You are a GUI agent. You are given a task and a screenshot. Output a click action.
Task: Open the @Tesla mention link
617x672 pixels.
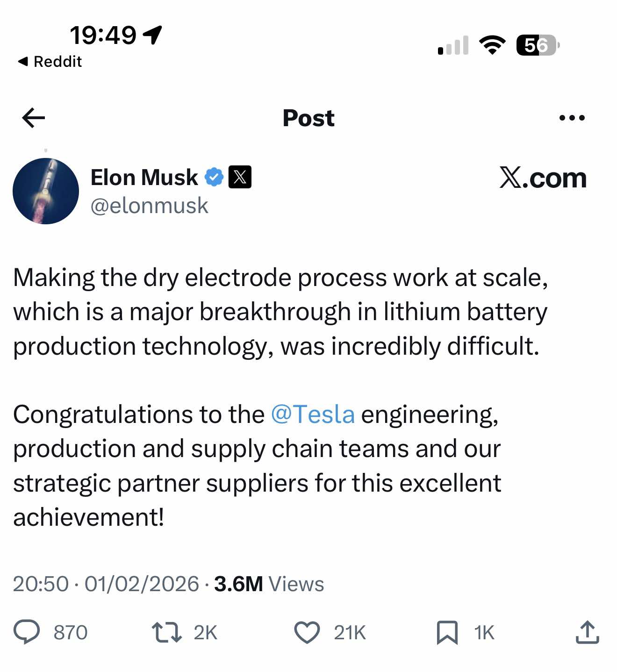pos(313,415)
